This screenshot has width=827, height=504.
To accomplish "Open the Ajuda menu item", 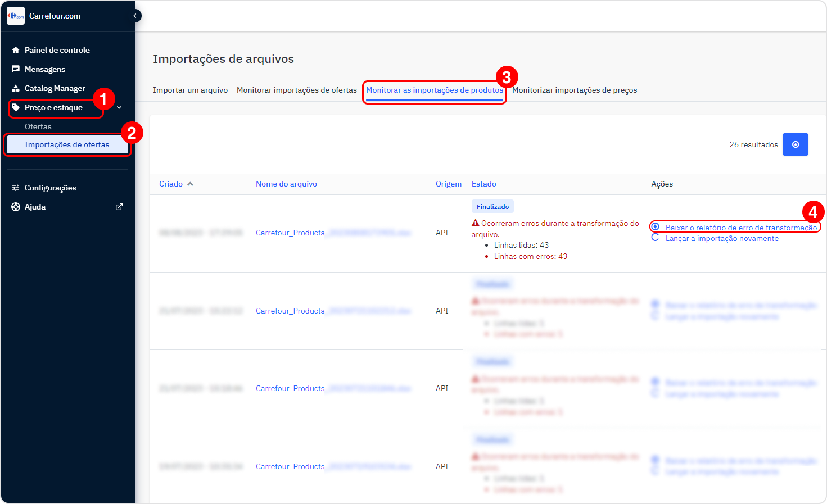I will (x=35, y=207).
